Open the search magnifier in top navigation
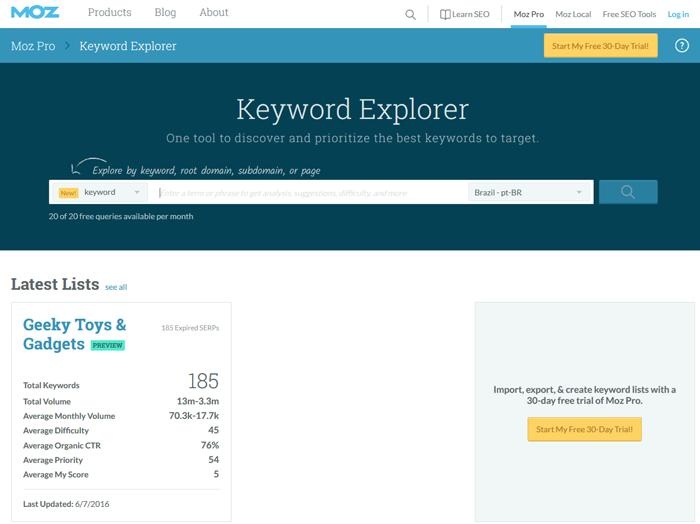This screenshot has width=700, height=524. click(410, 15)
